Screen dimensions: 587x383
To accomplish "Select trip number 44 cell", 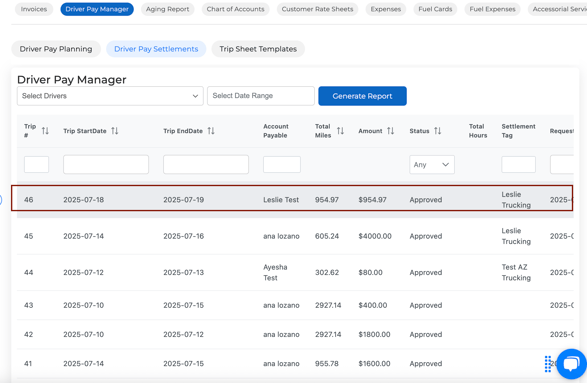I will (x=29, y=273).
